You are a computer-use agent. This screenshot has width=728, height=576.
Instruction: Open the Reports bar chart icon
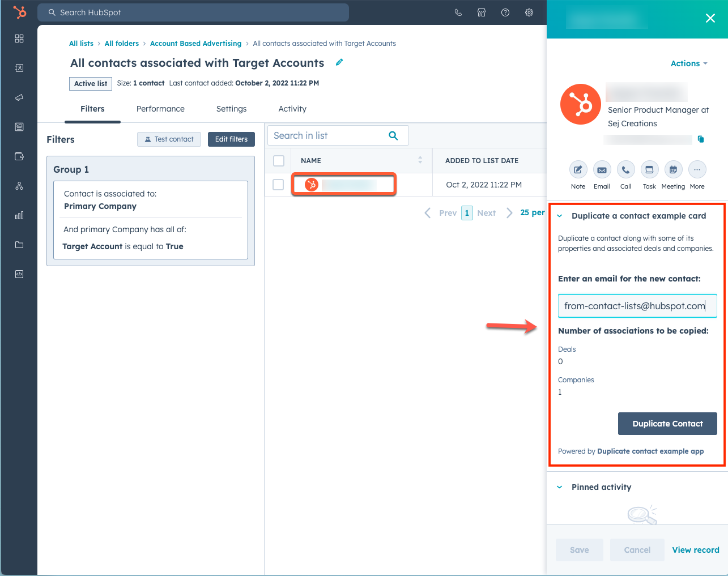(x=19, y=215)
